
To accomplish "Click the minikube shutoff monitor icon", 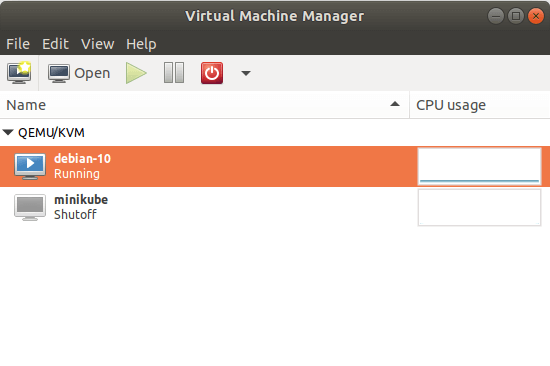I will point(30,207).
